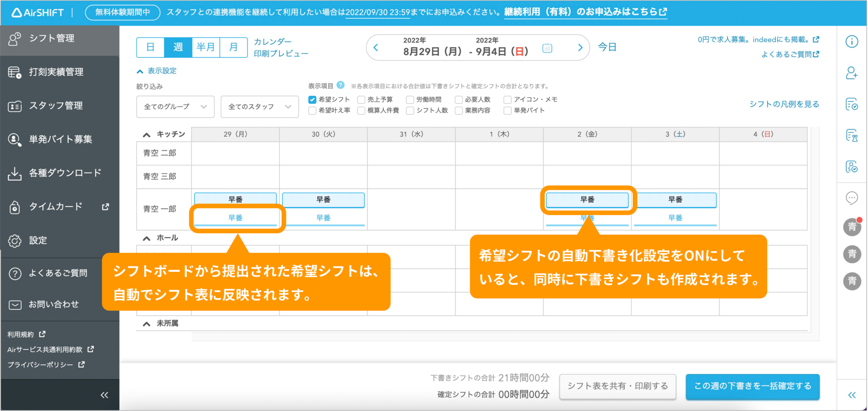Viewport: 868px width, 411px height.
Task: Open the second 青 avatar in right panel
Action: click(852, 254)
